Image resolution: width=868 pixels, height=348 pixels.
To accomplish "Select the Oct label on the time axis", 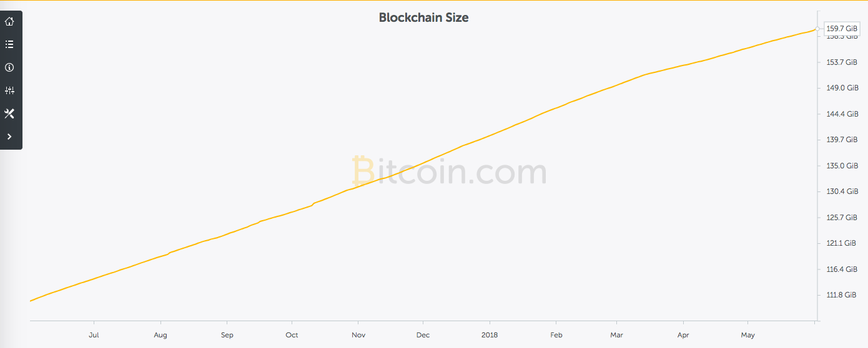I will coord(292,335).
